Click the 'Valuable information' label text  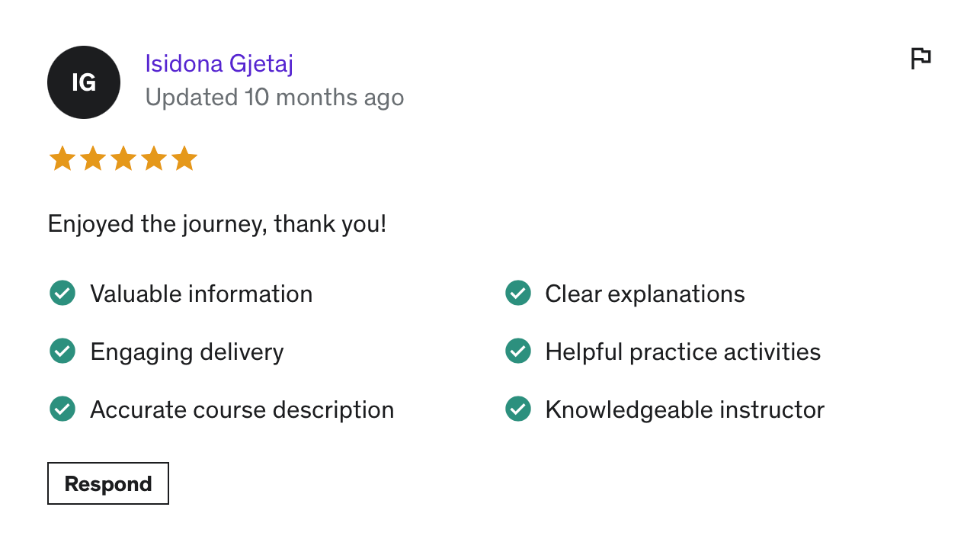coord(201,294)
